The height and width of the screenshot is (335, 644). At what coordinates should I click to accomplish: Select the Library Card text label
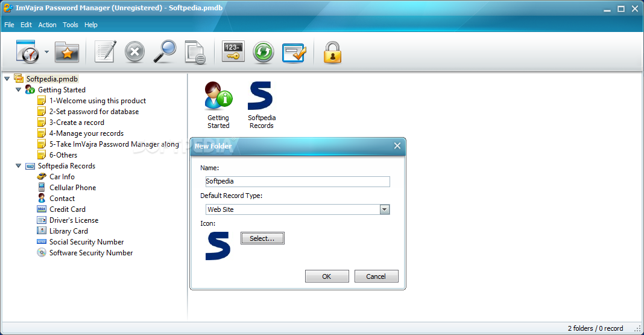(x=69, y=231)
